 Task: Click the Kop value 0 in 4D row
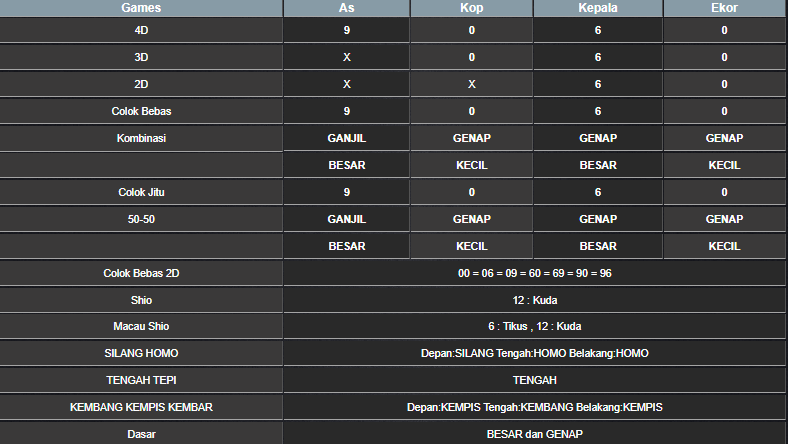(471, 30)
